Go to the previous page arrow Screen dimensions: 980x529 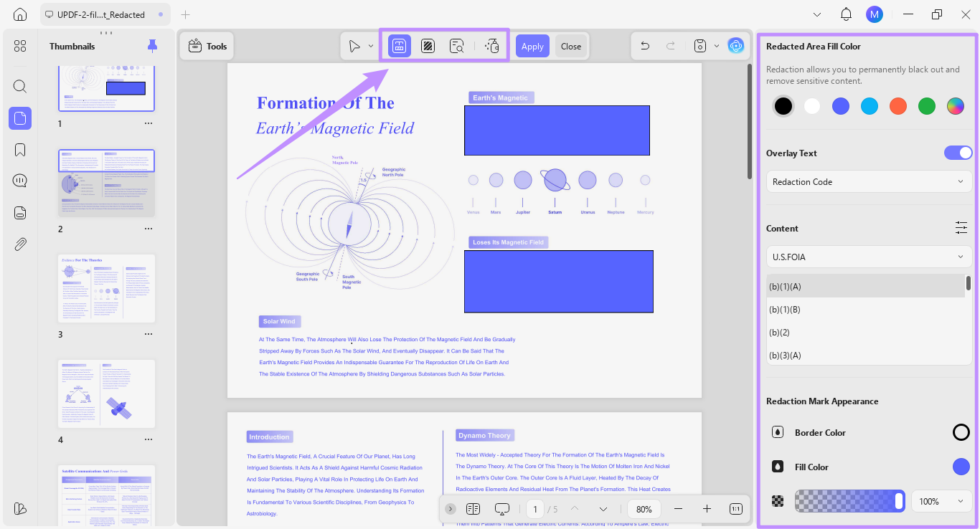pyautogui.click(x=574, y=509)
